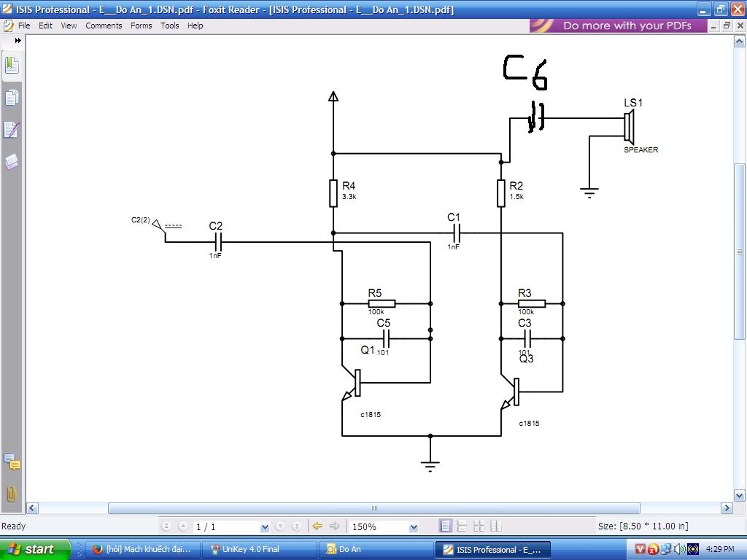Viewport: 747px width, 560px height.
Task: Go to previous page button
Action: 183,526
